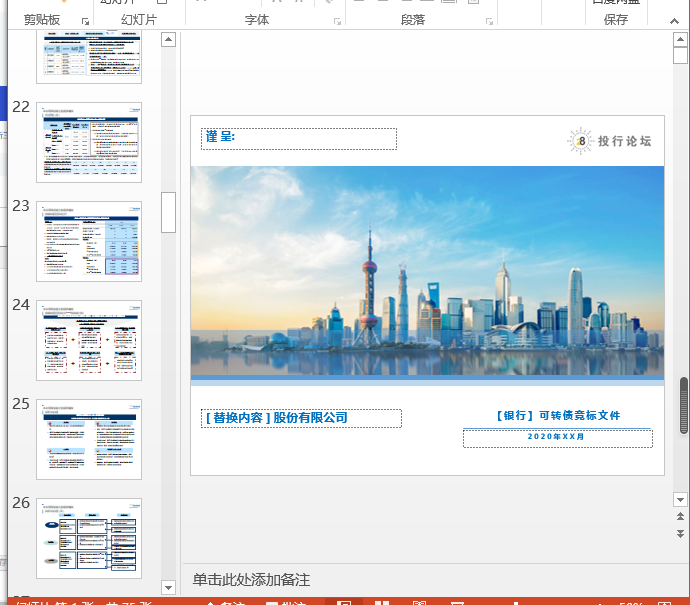This screenshot has width=690, height=605.
Task: Click the thumbnail panel scrollbar handle
Action: click(168, 212)
